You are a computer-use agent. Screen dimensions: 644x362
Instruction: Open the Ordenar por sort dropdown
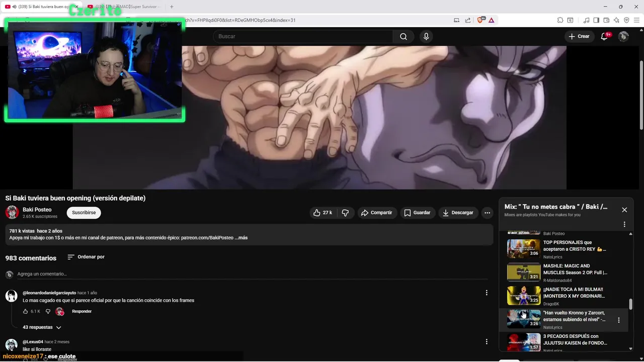86,257
